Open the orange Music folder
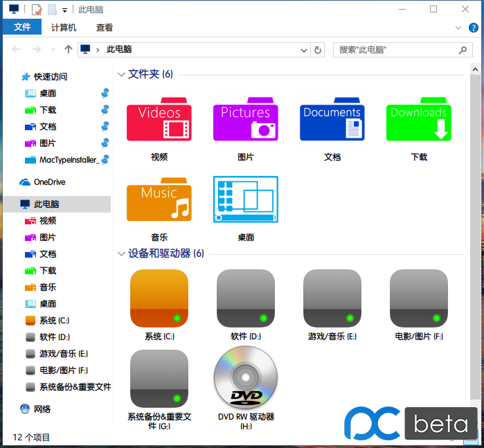The image size is (484, 448). (x=159, y=201)
